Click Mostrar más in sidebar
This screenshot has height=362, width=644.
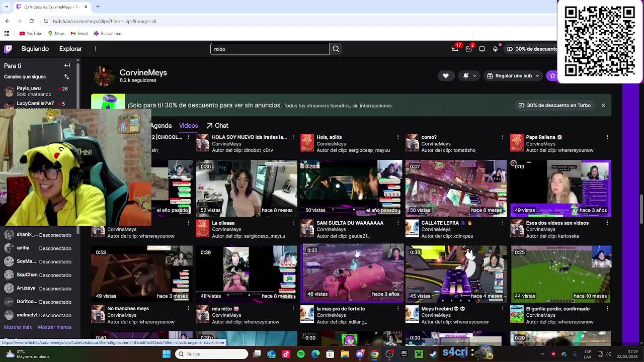pyautogui.click(x=18, y=327)
